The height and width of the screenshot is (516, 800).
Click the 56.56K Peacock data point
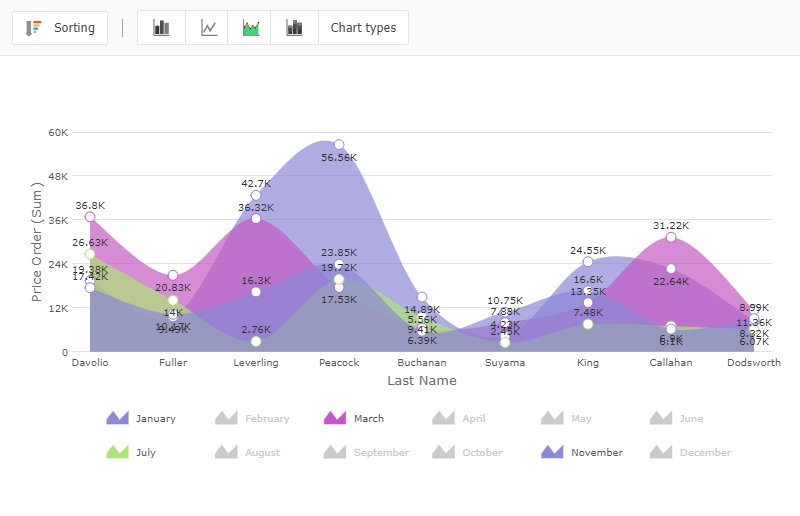pos(339,145)
